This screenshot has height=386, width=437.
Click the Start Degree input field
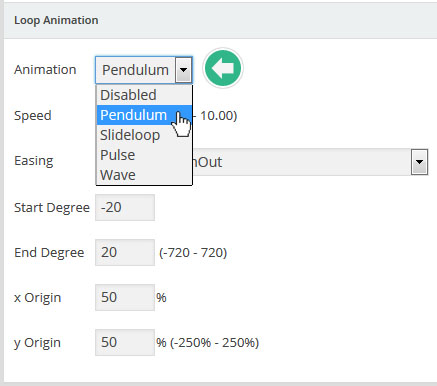tap(125, 207)
